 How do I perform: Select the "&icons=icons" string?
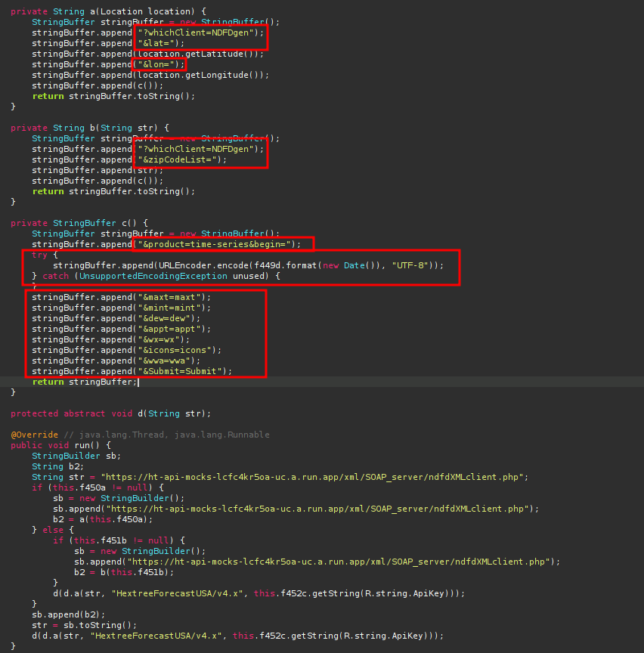179,350
